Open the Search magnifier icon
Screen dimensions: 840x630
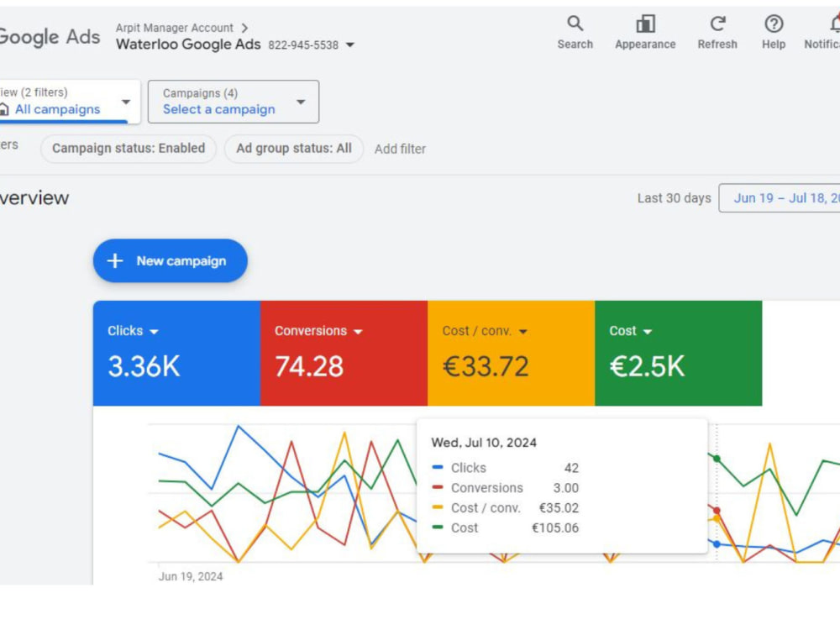pos(575,24)
